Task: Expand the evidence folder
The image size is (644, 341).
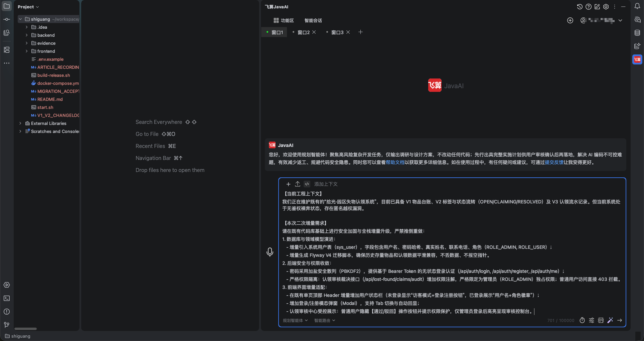Action: click(27, 43)
